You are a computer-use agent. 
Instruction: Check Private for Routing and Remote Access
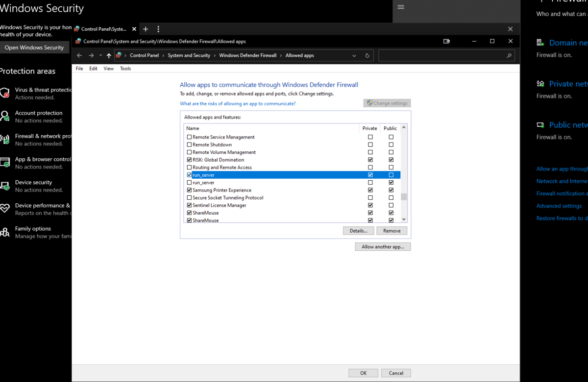370,167
